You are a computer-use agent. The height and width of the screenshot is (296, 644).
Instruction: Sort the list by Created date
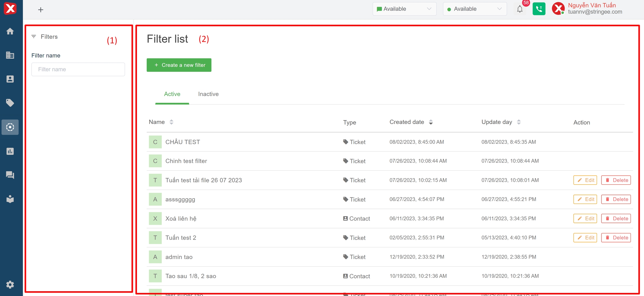[x=431, y=122]
